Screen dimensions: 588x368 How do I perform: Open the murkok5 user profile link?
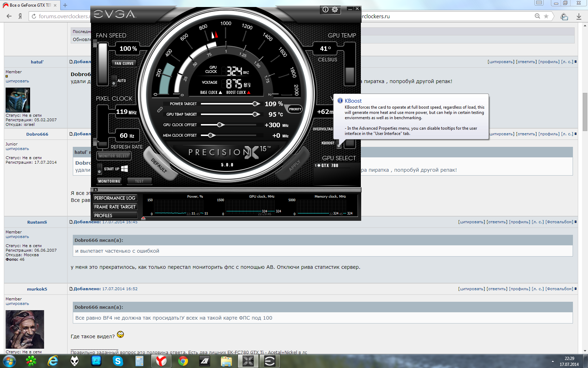(37, 289)
